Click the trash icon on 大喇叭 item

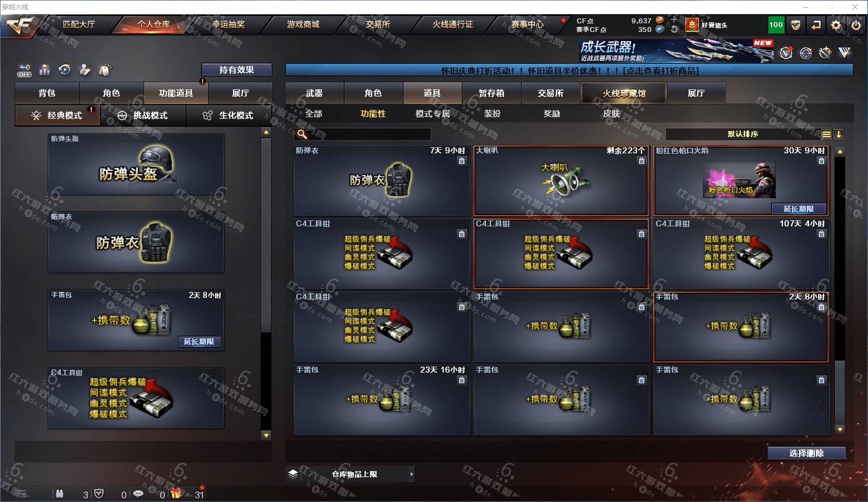642,161
